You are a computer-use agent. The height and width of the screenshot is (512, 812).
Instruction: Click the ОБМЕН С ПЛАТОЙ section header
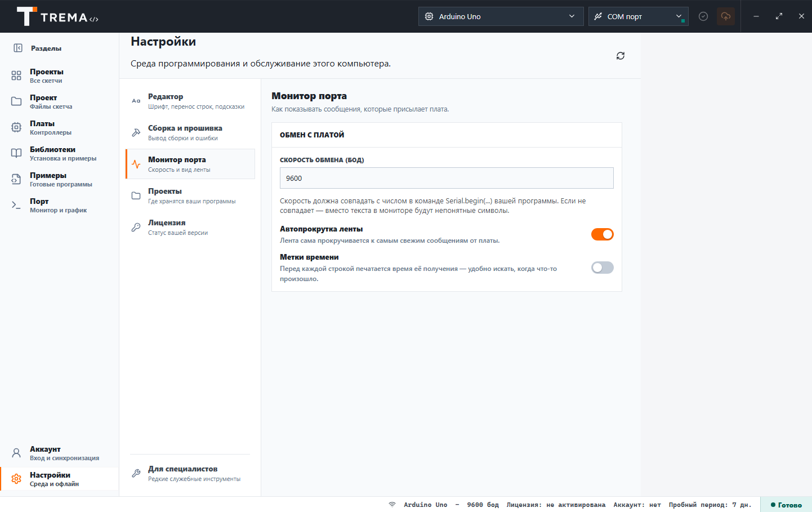[312, 135]
